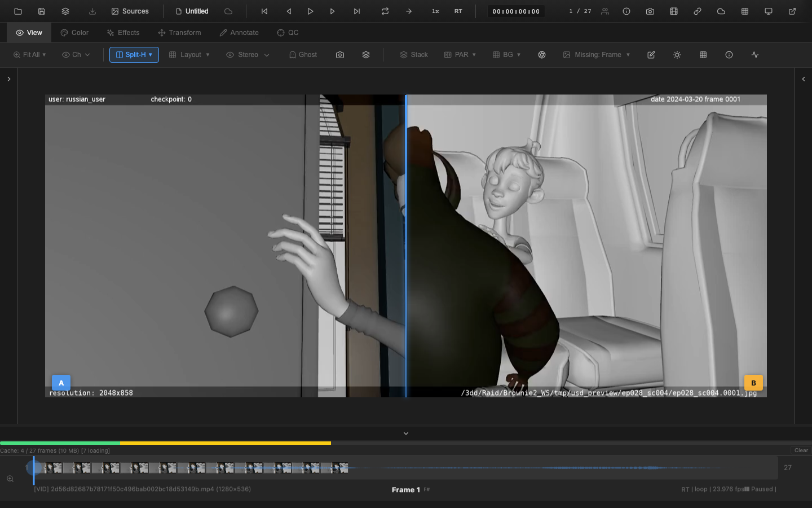Open the brightness adjustment icon
Image resolution: width=812 pixels, height=508 pixels.
677,55
